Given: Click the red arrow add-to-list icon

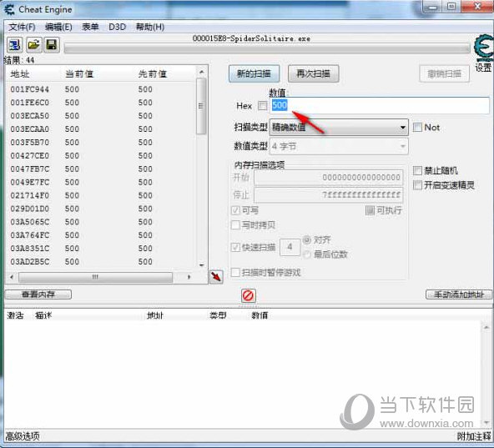Looking at the screenshot, I should (216, 277).
